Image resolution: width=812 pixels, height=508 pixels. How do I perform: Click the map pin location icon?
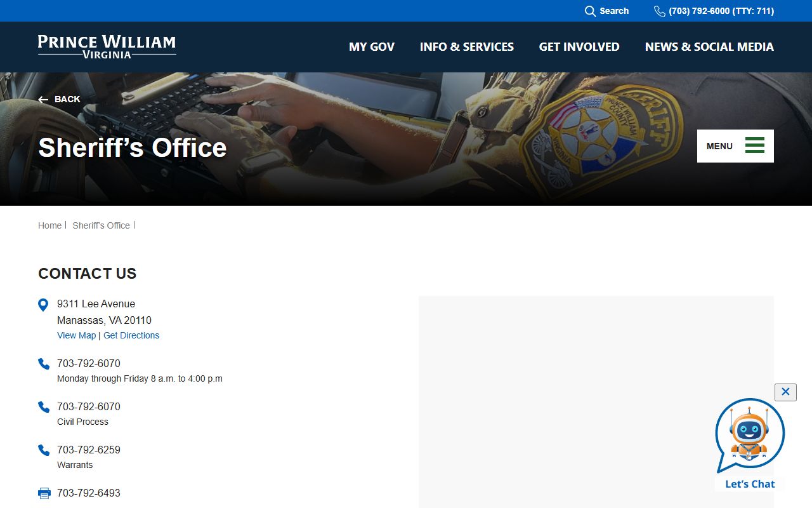click(x=43, y=305)
